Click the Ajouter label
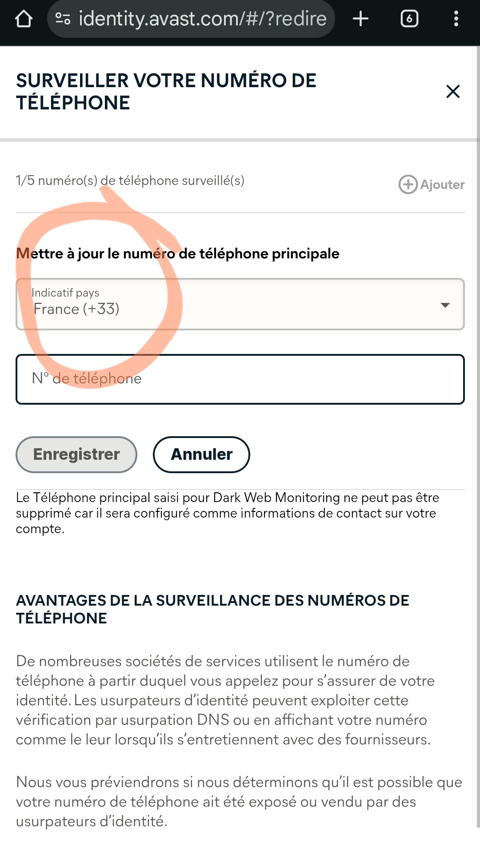Screen dimensions: 480x868 (442, 185)
